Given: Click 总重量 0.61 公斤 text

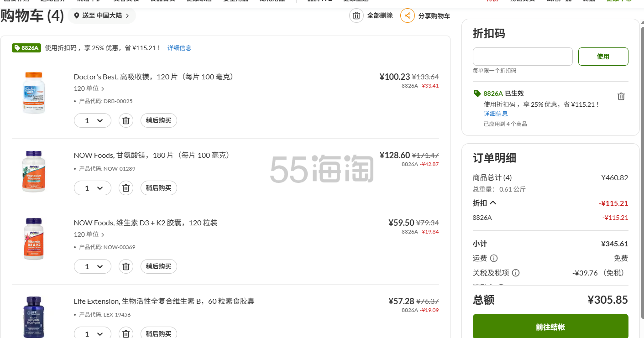Looking at the screenshot, I should (x=499, y=189).
